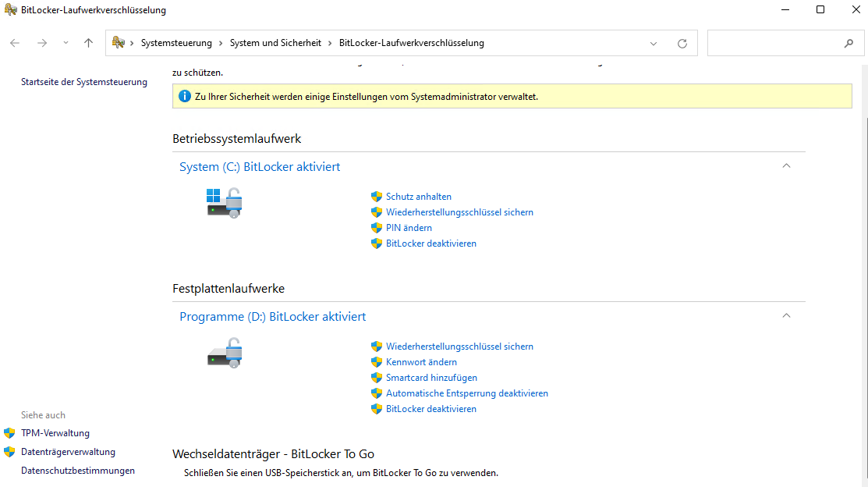Open Datenschutzbestimmungen
Viewport: 868px width, 487px height.
pyautogui.click(x=77, y=471)
